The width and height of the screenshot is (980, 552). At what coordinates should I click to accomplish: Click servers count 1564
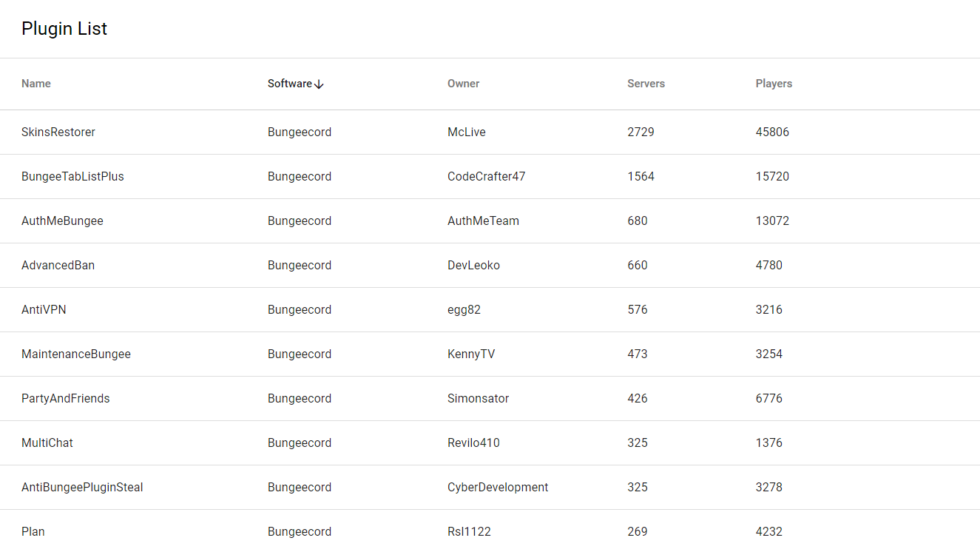(641, 177)
